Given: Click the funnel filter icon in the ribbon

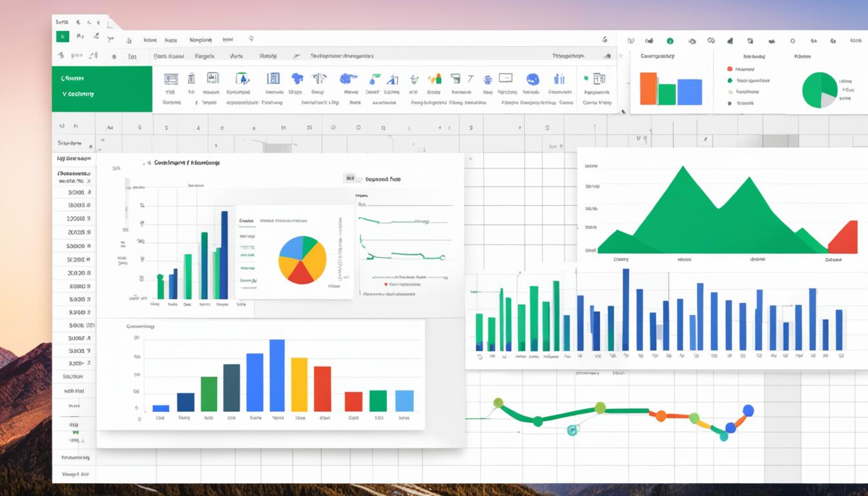Looking at the screenshot, I should pyautogui.click(x=414, y=79).
